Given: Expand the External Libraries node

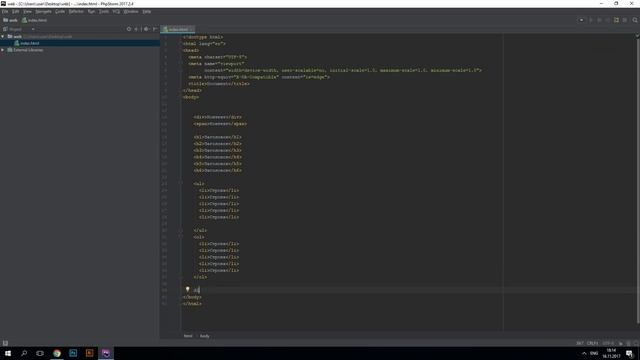Looking at the screenshot, I should tap(3, 50).
